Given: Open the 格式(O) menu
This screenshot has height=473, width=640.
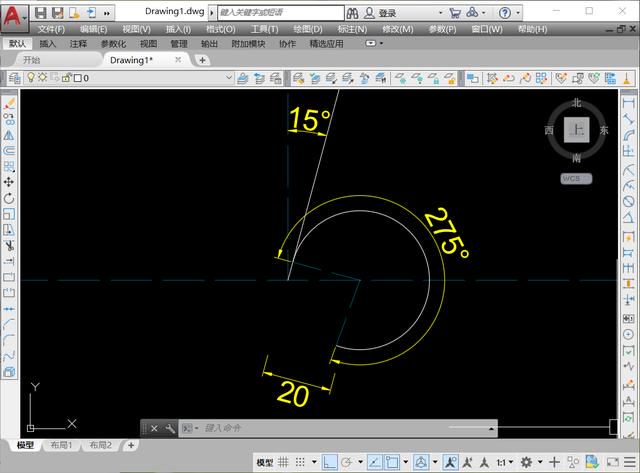Looking at the screenshot, I should point(220,29).
